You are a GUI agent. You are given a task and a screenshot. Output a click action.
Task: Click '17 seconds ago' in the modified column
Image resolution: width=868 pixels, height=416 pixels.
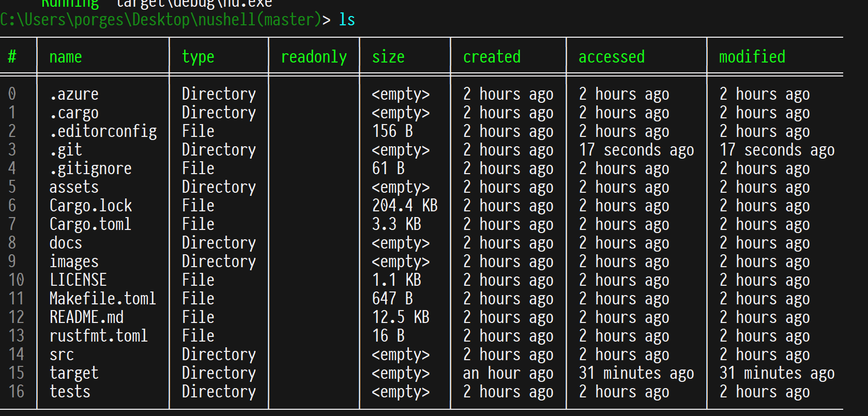[x=777, y=150]
